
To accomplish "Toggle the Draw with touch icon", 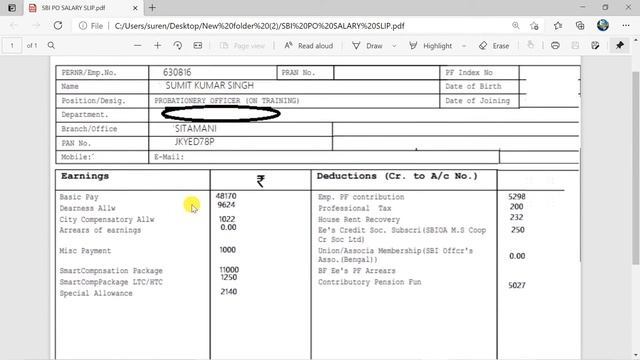I will [531, 45].
